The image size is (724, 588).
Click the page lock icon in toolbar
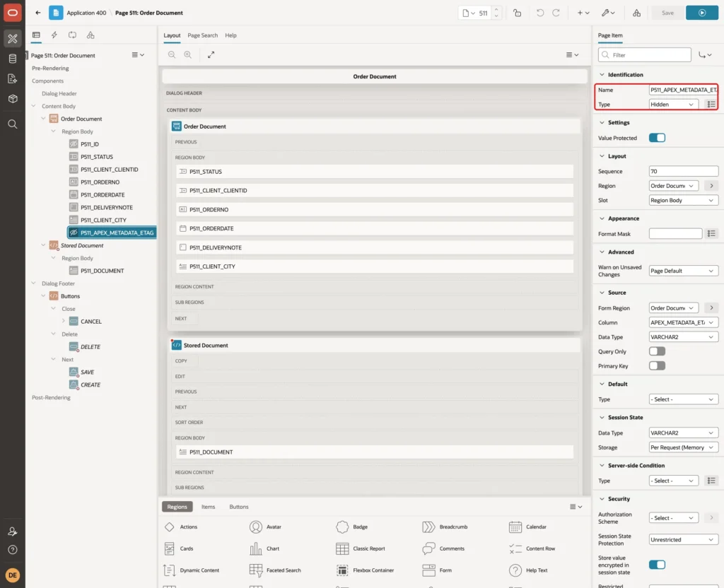tap(517, 13)
